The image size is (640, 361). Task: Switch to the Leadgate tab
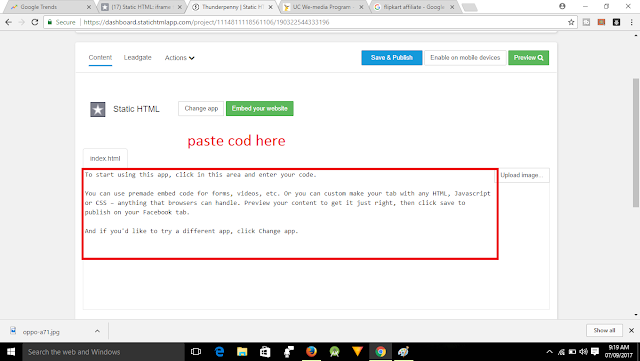pos(138,58)
